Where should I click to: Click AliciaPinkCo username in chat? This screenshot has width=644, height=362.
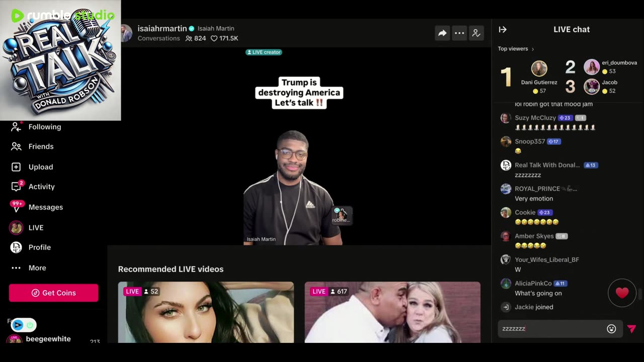pyautogui.click(x=533, y=284)
